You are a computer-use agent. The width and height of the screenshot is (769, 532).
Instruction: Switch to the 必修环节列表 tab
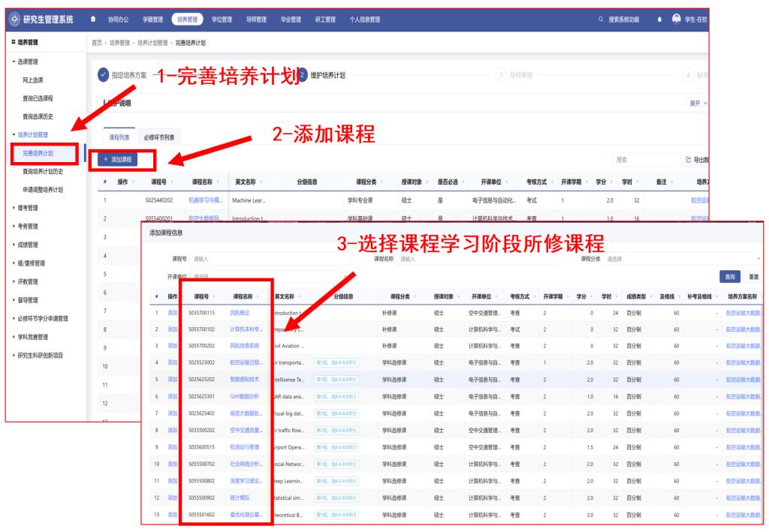tap(159, 137)
